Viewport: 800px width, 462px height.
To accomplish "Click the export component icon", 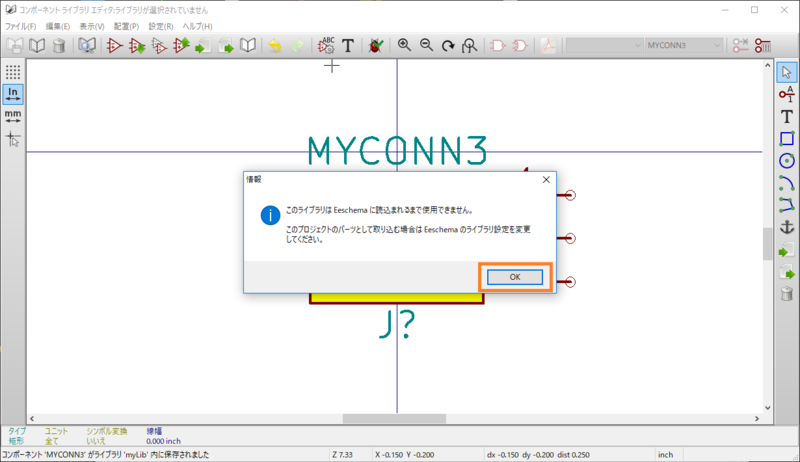I will [x=226, y=45].
